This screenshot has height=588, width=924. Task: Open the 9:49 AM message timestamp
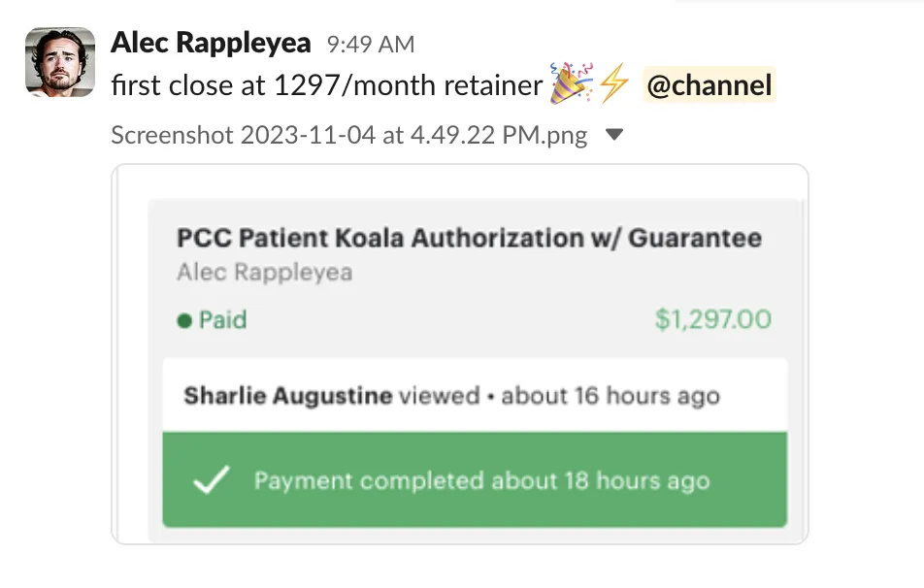(x=371, y=45)
